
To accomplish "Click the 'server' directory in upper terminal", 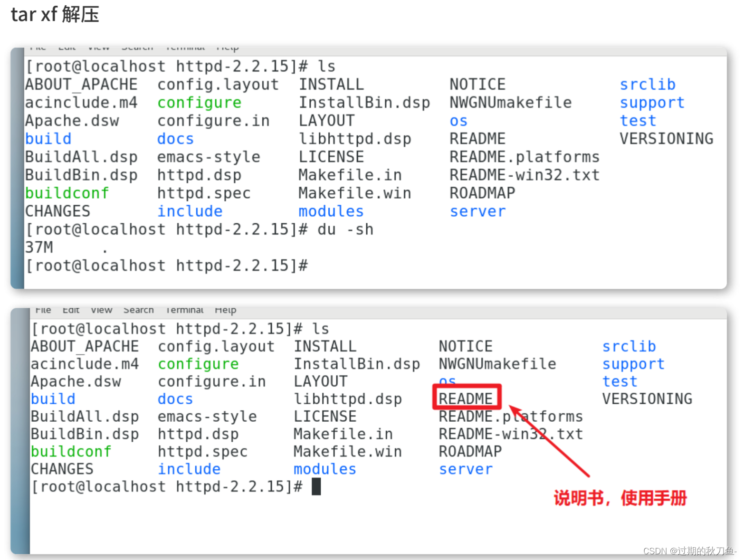I will pos(478,211).
